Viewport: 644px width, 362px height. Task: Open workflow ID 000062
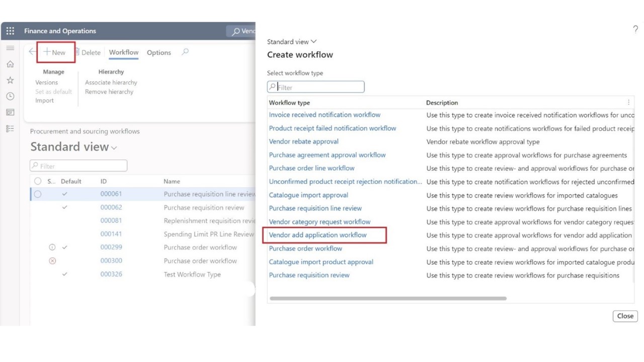tap(111, 207)
